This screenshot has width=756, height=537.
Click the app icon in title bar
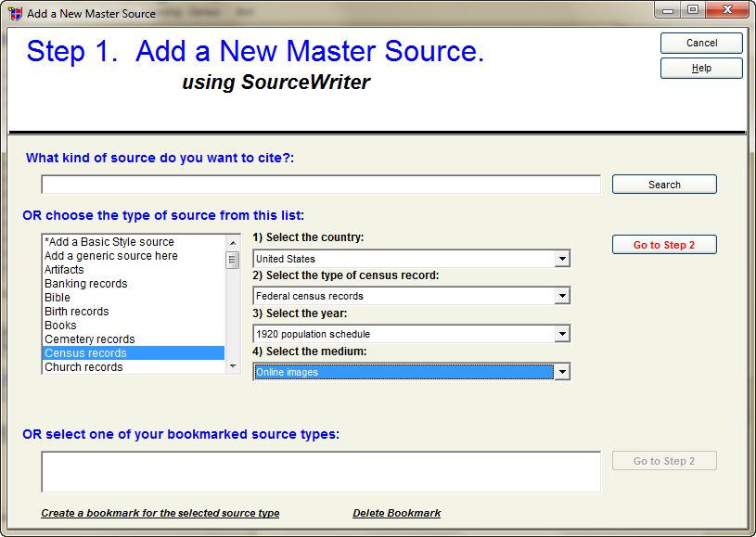pyautogui.click(x=15, y=14)
